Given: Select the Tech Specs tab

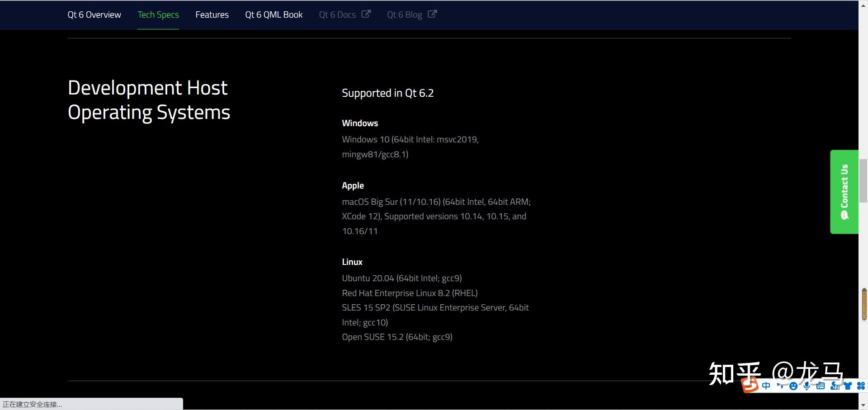Looking at the screenshot, I should (158, 14).
